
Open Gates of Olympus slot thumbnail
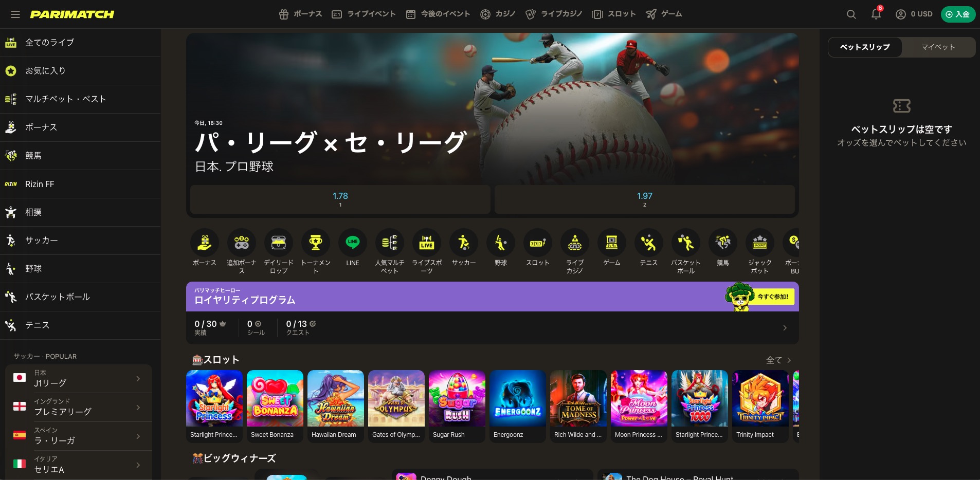pos(396,398)
